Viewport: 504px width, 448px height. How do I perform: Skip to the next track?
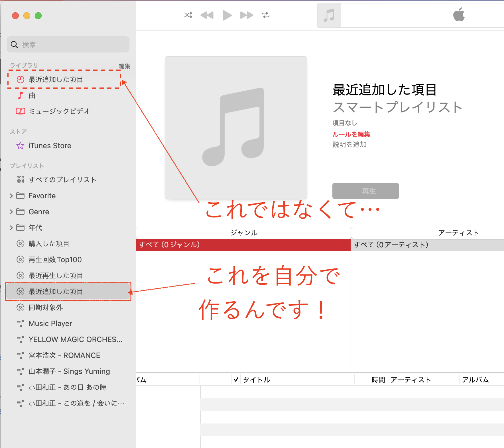click(x=247, y=15)
